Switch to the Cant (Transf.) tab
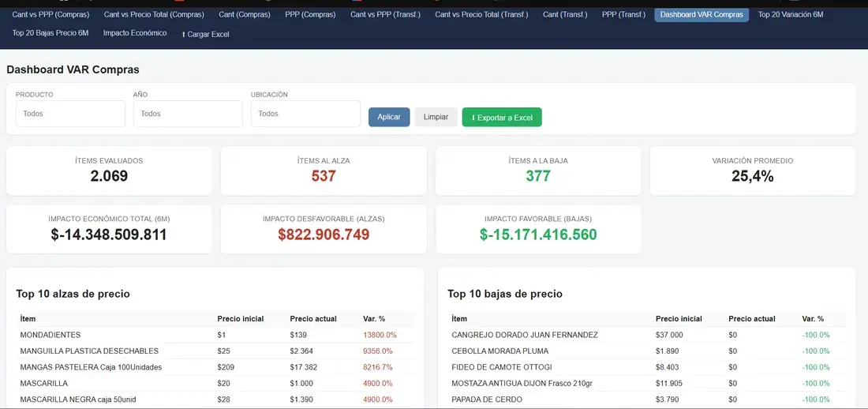This screenshot has width=868, height=409. [x=565, y=14]
